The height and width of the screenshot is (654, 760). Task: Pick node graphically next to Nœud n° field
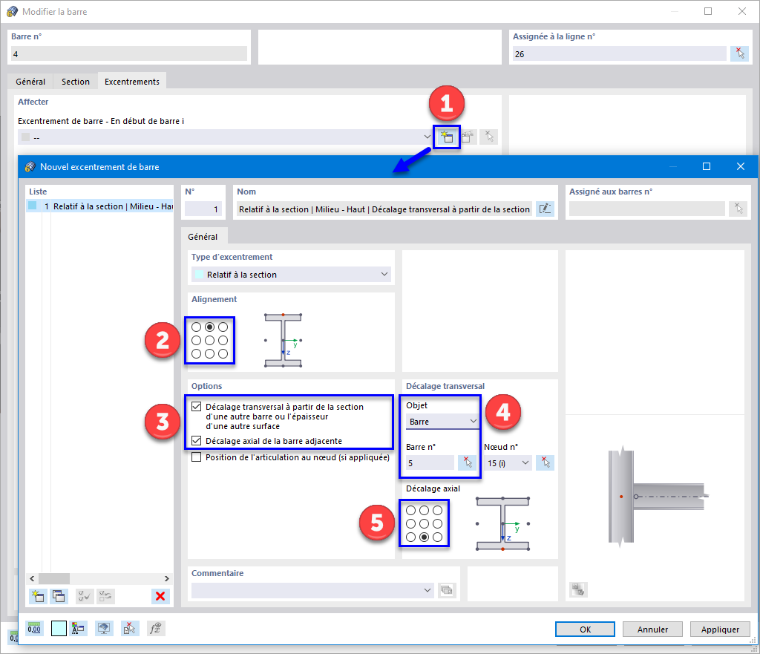(x=545, y=463)
